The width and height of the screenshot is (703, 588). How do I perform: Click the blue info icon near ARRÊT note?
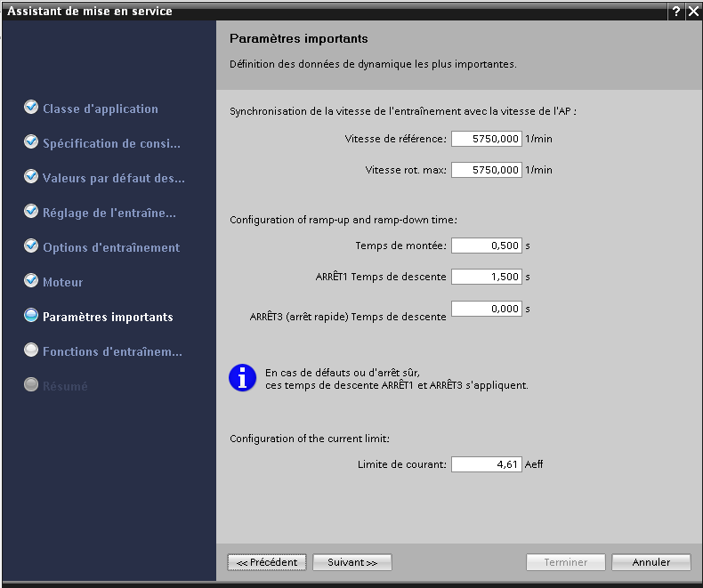pyautogui.click(x=242, y=378)
